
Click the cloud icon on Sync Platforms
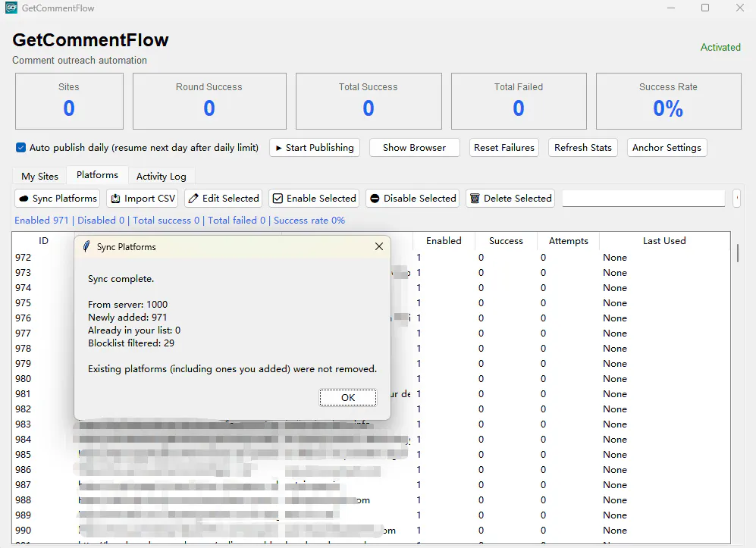point(24,199)
